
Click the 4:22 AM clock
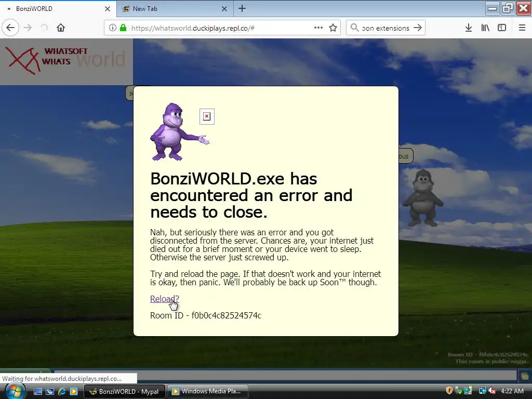512,391
